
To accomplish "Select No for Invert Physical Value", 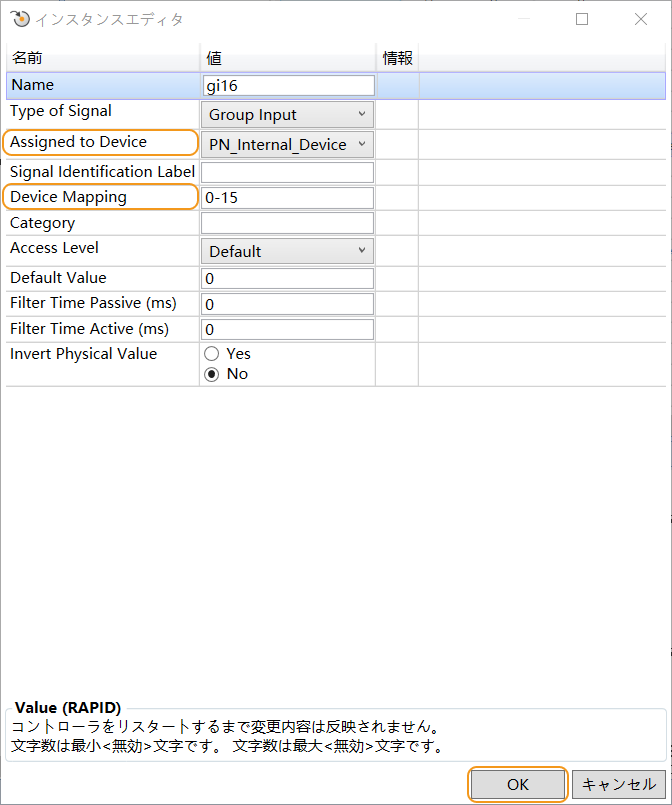I will click(x=211, y=374).
